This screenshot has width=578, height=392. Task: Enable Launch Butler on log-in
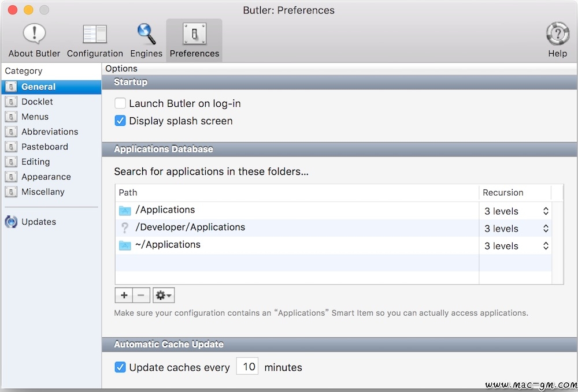120,103
